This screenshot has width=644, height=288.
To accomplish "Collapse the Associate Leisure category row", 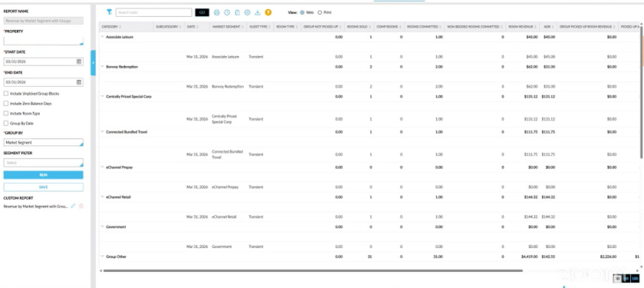I will click(103, 37).
